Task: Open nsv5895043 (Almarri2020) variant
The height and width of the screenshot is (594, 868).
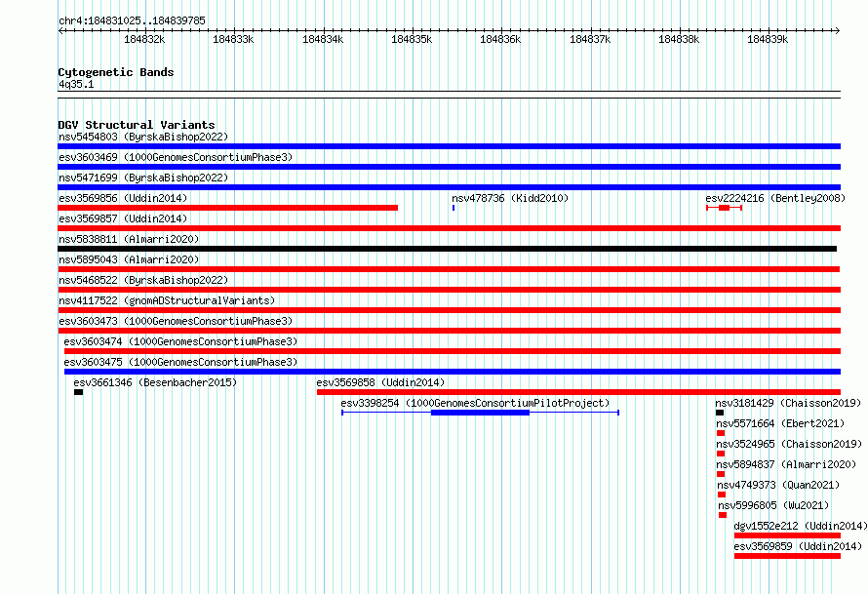Action: click(x=129, y=259)
